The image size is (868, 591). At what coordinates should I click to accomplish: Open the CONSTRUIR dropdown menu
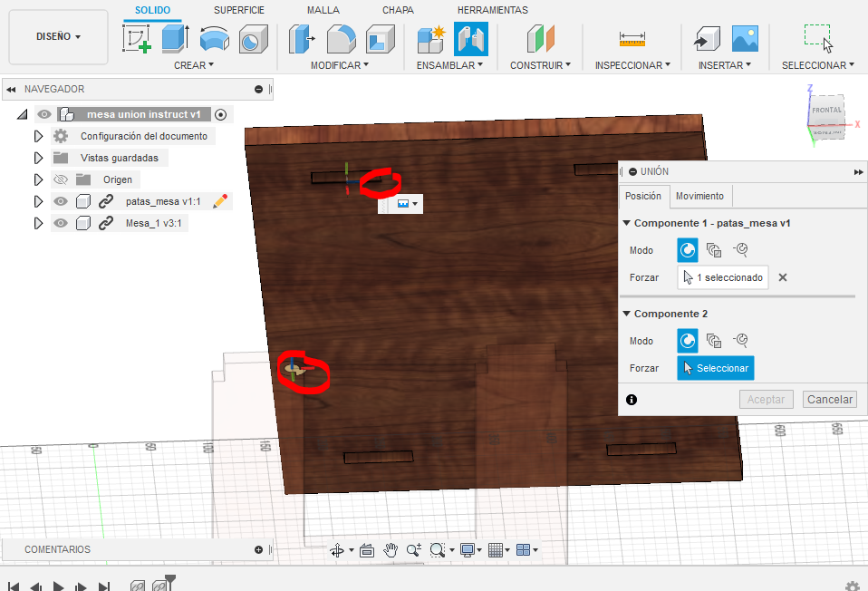coord(540,65)
